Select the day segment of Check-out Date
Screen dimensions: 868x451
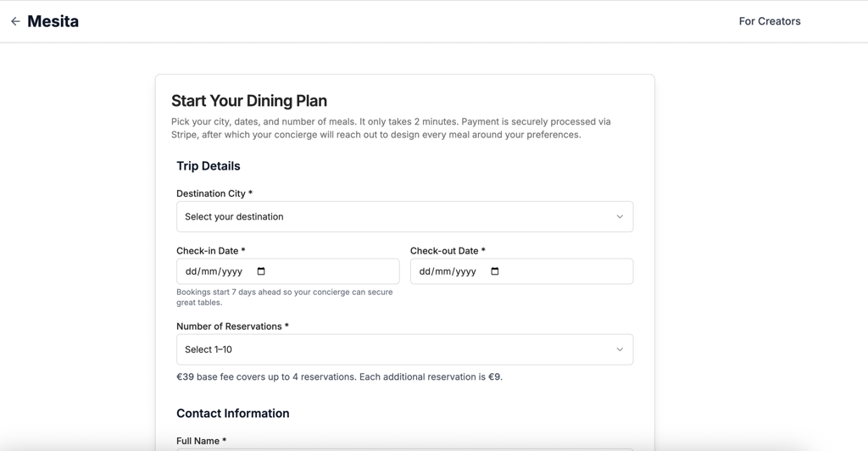tap(425, 271)
